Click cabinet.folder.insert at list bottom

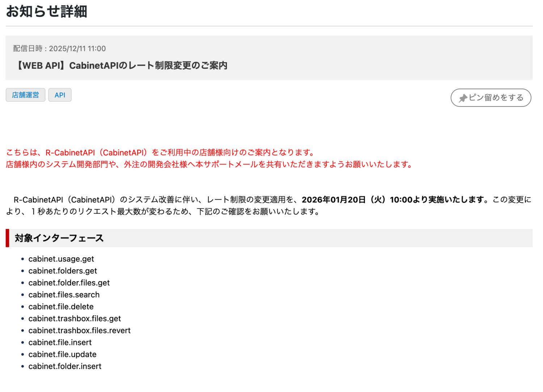(65, 366)
